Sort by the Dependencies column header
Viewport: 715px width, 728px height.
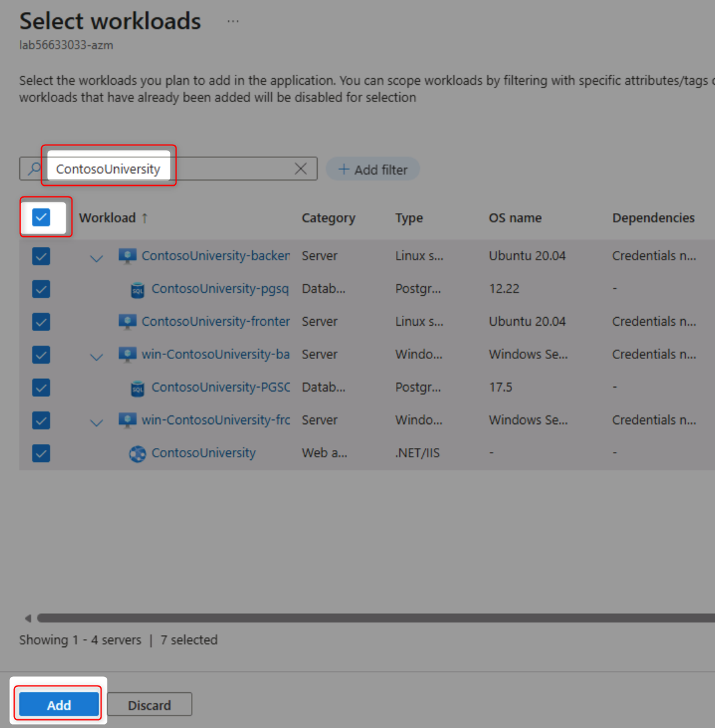pyautogui.click(x=653, y=218)
